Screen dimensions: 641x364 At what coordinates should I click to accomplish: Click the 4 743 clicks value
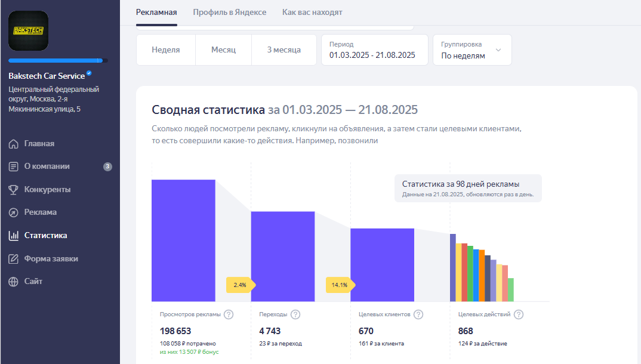[x=270, y=331]
